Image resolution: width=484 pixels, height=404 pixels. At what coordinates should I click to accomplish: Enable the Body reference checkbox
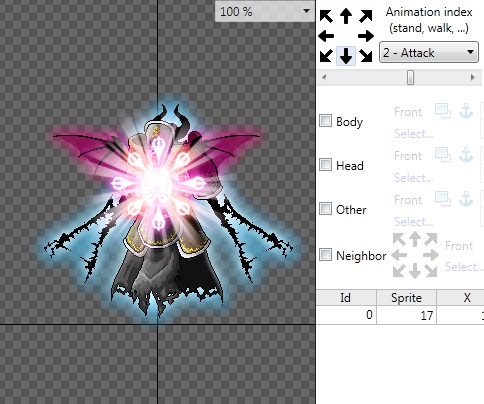(325, 121)
